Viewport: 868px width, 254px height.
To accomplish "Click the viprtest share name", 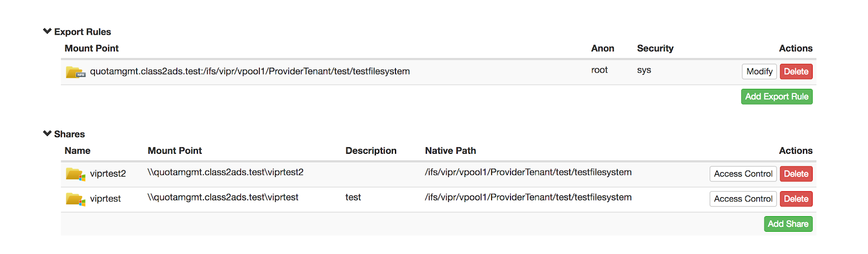I will (105, 199).
